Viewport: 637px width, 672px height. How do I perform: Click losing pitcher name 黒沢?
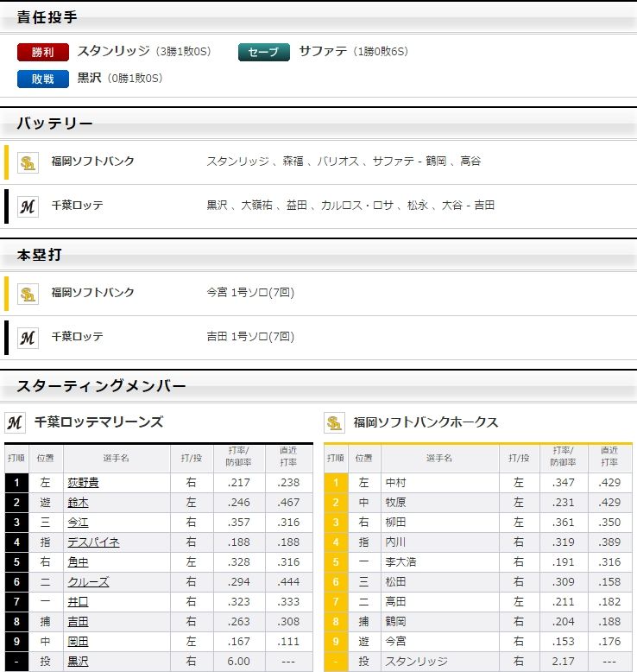coord(89,78)
